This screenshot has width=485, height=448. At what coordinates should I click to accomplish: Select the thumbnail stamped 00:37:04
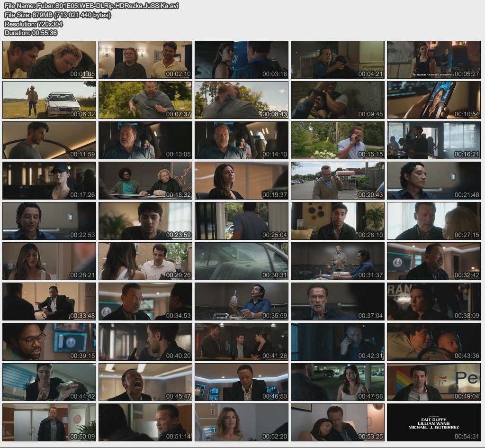pyautogui.click(x=338, y=302)
